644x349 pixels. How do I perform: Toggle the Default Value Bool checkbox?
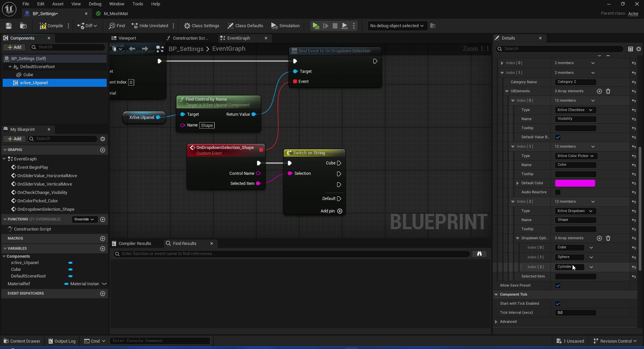[558, 137]
